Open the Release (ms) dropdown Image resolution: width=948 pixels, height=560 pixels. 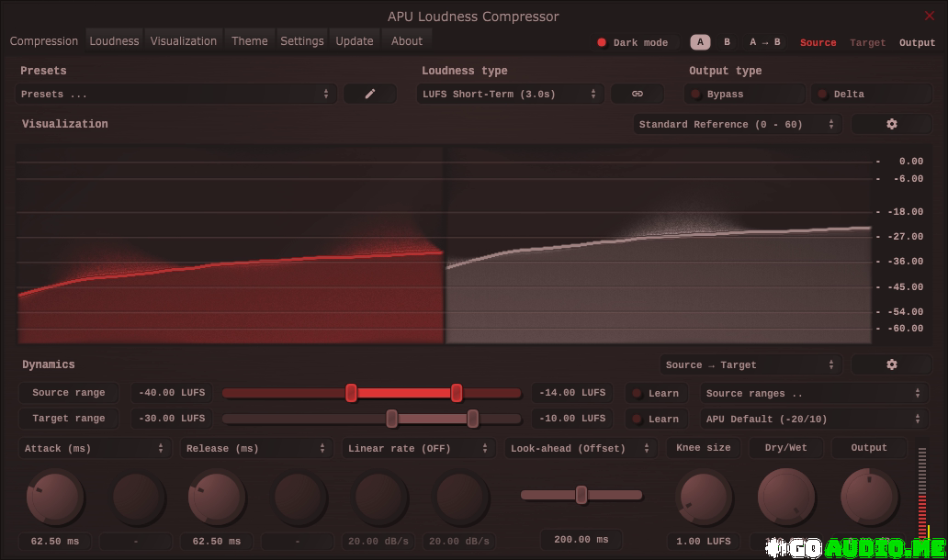coord(255,448)
